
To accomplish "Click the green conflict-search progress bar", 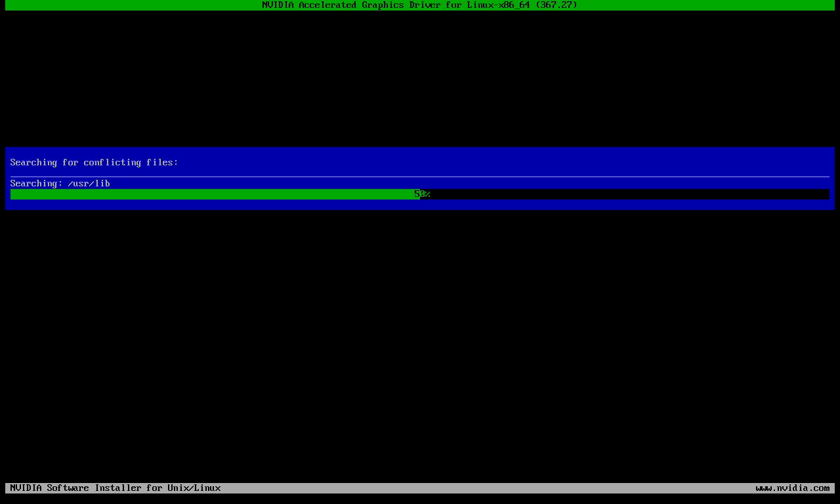I will [420, 194].
